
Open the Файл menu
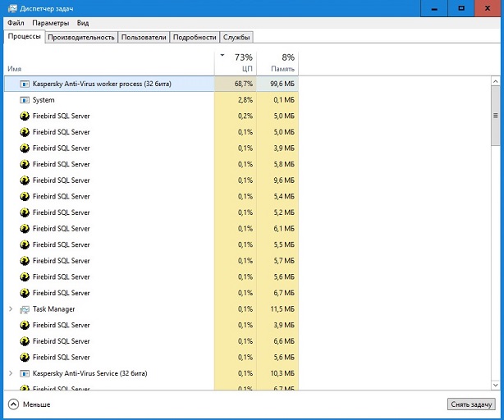pyautogui.click(x=16, y=24)
